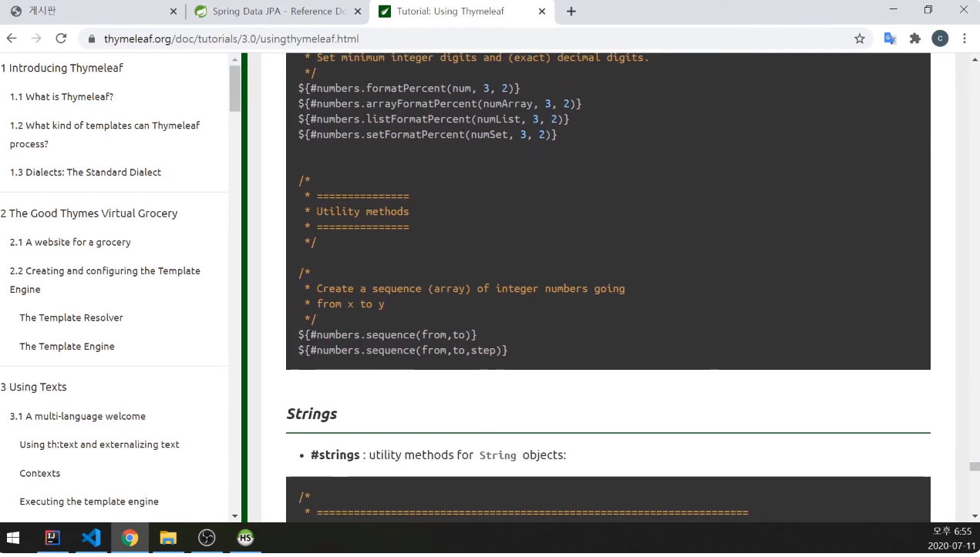Click the taskbar clock and date

point(950,538)
